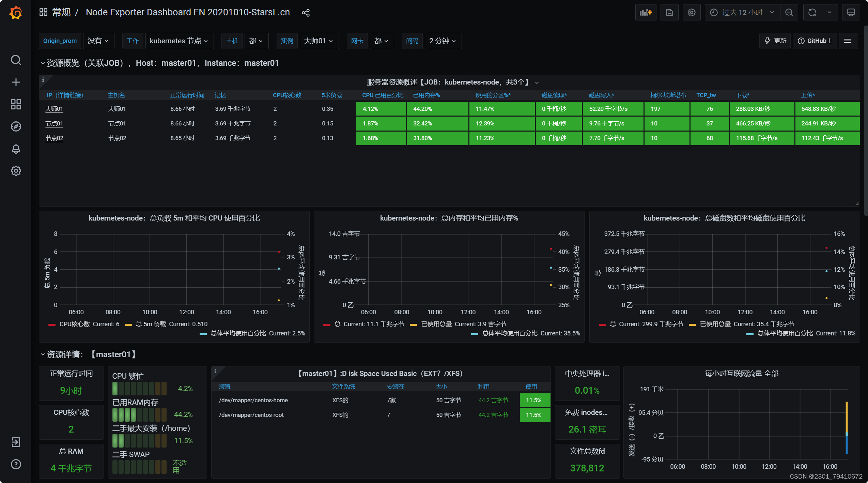This screenshot has height=483, width=868.
Task: Open the search icon in the sidebar
Action: tap(16, 60)
